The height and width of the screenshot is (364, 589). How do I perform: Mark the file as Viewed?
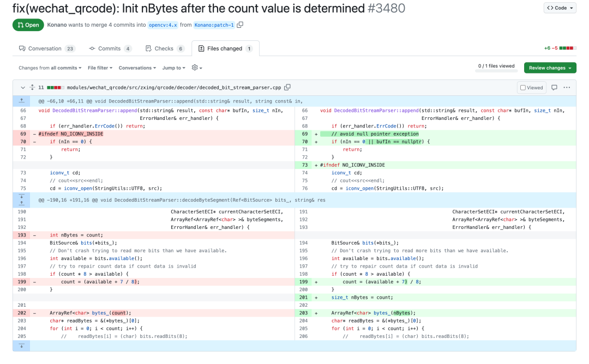tap(532, 87)
